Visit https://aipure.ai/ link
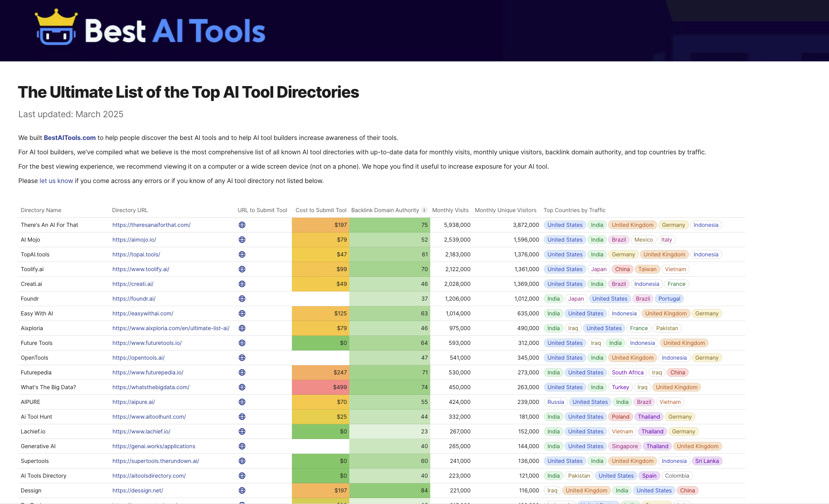The height and width of the screenshot is (504, 829). click(x=134, y=402)
